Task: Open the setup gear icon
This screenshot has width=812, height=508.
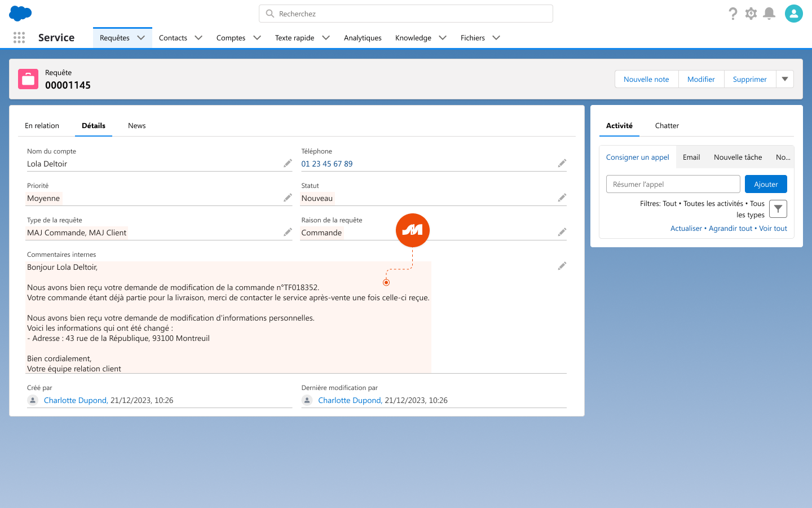Action: point(751,14)
